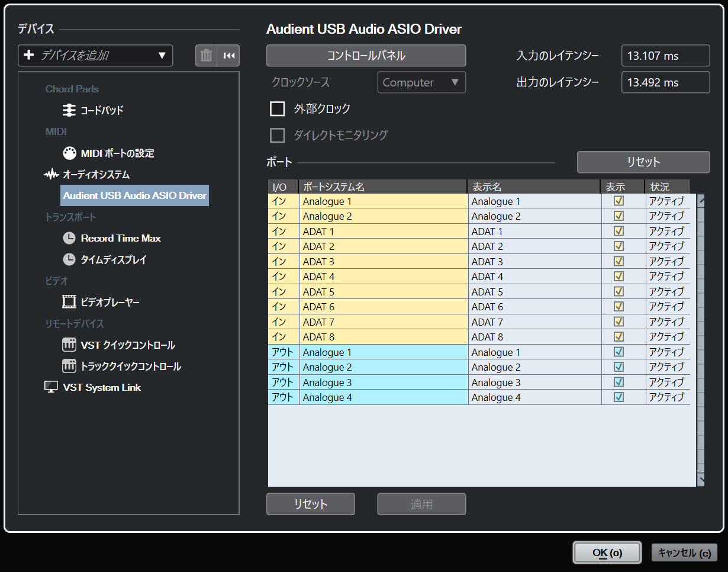Click 表示名 cell ADAT 2
The height and width of the screenshot is (572, 728).
[534, 246]
